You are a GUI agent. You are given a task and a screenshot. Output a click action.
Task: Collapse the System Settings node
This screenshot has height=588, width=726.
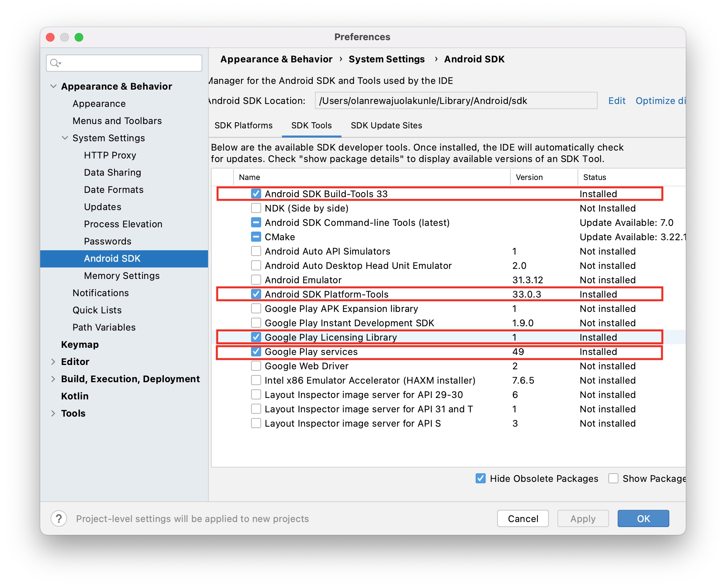click(x=65, y=138)
